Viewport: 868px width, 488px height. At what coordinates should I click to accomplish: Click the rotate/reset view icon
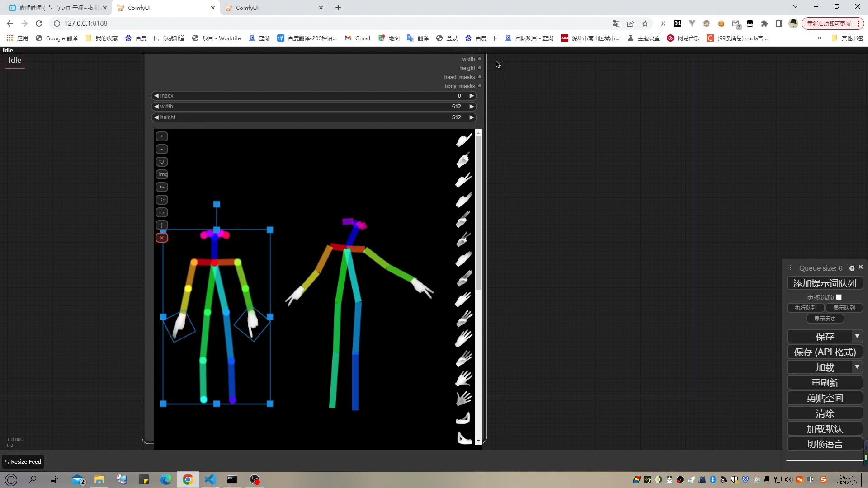pos(163,161)
